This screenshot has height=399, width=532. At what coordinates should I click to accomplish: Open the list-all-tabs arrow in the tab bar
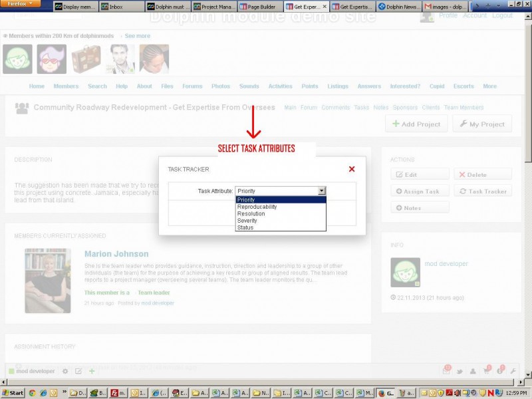tap(498, 6)
